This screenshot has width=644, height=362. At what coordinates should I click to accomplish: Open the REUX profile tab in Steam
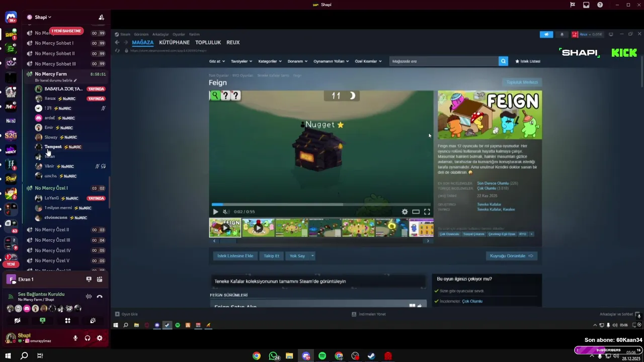click(233, 42)
